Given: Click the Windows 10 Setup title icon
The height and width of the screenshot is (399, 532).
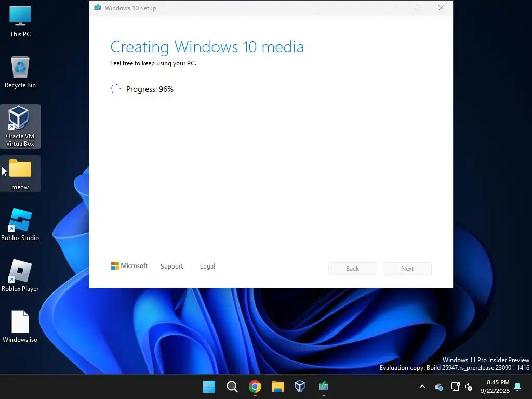Looking at the screenshot, I should (x=98, y=7).
